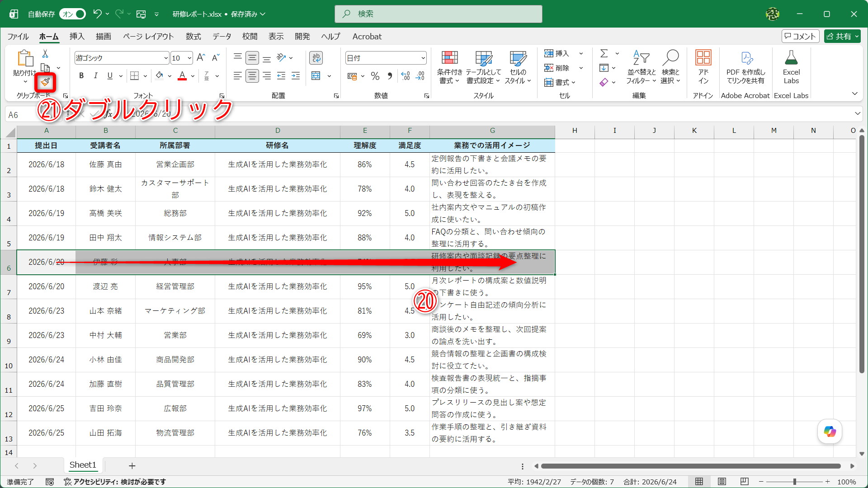868x488 pixels.
Task: Switch to the 挿入 tab
Action: point(77,37)
